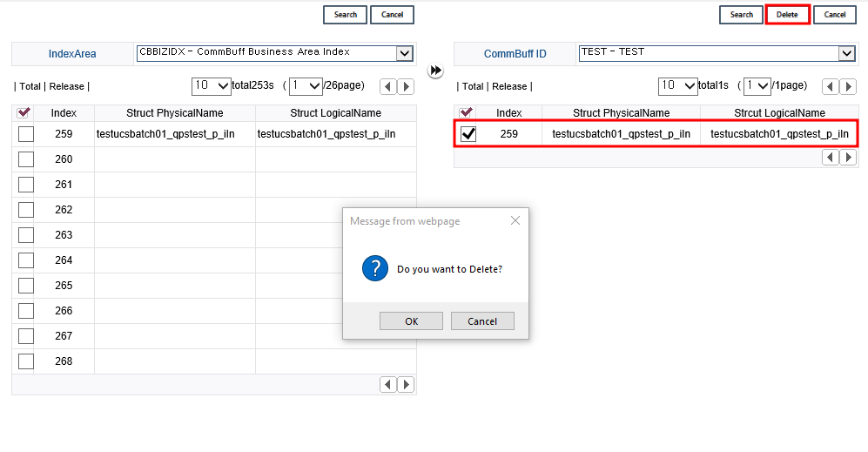The width and height of the screenshot is (868, 452).
Task: Click next page arrow at left table bottom
Action: (x=406, y=384)
